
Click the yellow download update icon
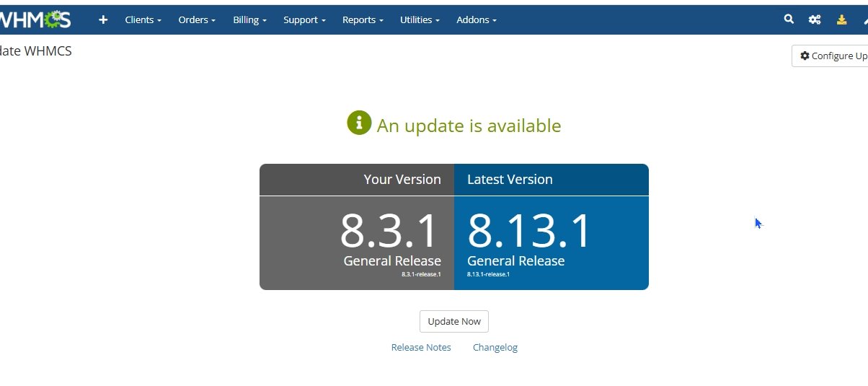pyautogui.click(x=841, y=20)
